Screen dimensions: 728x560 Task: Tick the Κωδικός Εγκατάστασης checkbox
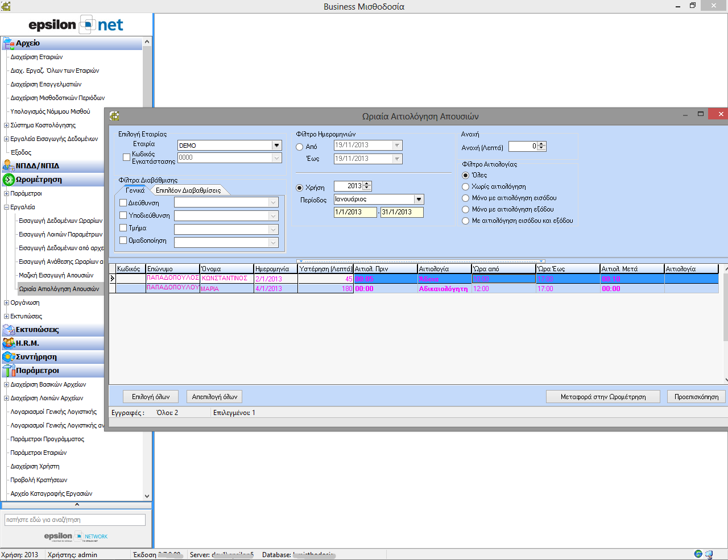point(126,157)
